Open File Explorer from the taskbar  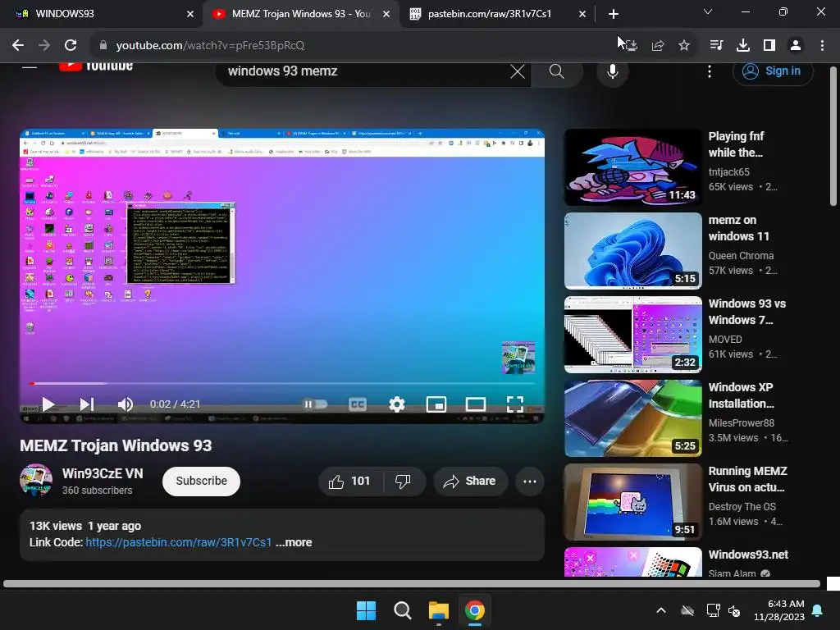(x=438, y=610)
